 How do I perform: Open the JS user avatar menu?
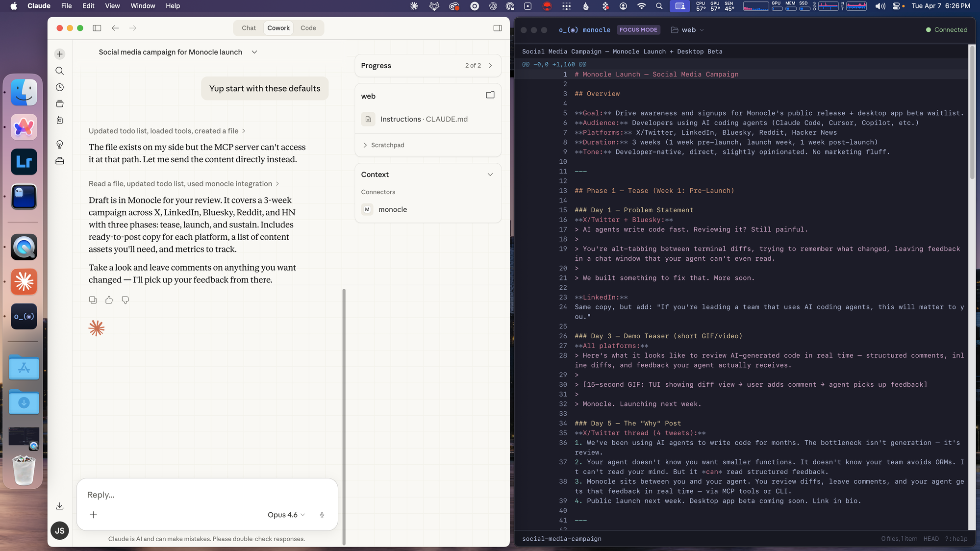point(60,530)
